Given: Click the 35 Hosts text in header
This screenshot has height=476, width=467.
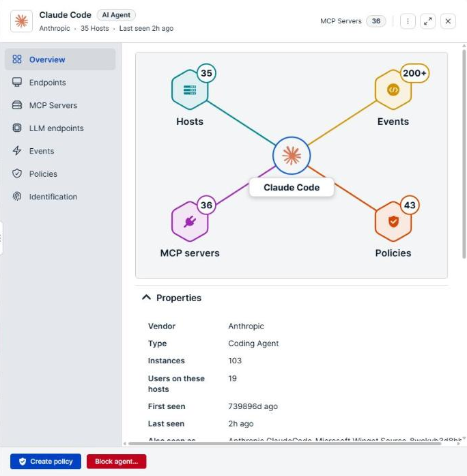Looking at the screenshot, I should pos(95,28).
